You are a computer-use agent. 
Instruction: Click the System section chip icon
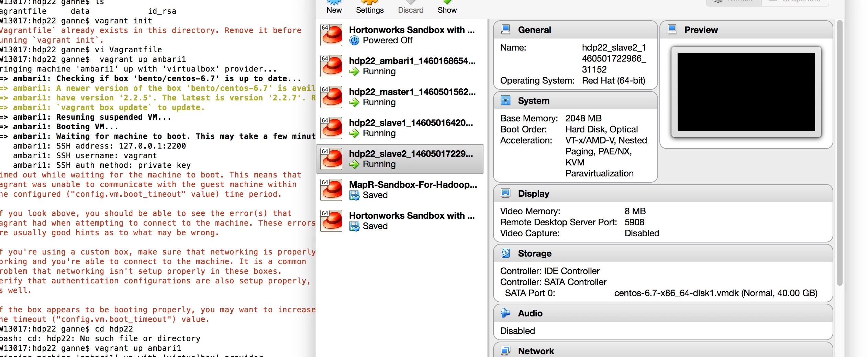coord(505,100)
